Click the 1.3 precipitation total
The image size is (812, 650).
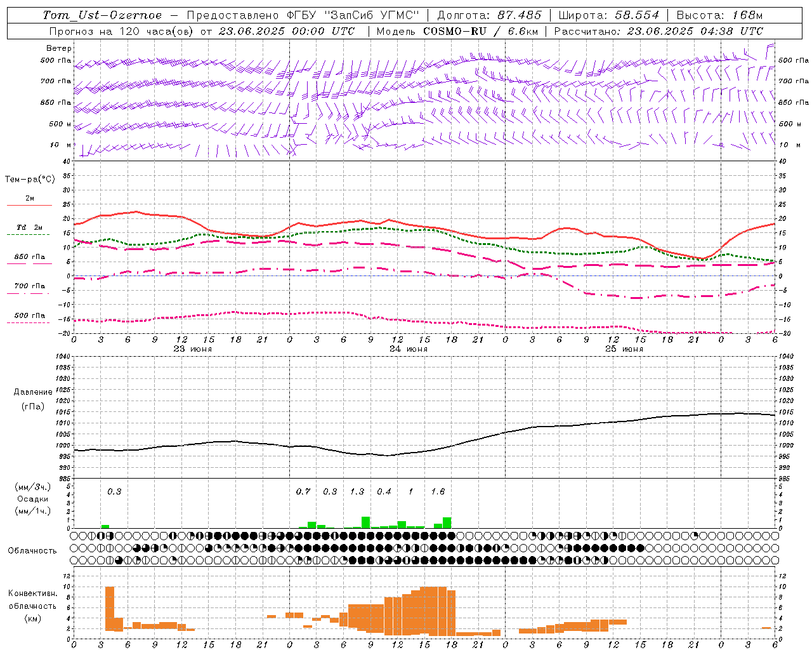357,491
